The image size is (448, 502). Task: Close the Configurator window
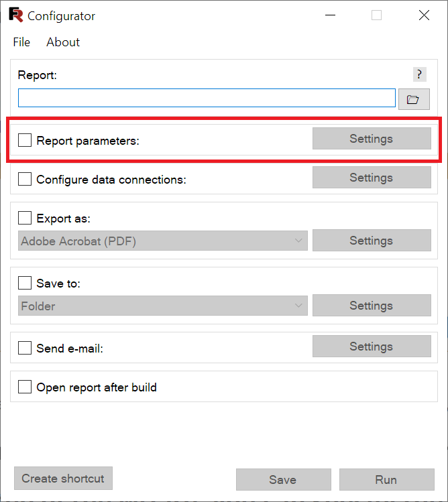tap(424, 15)
